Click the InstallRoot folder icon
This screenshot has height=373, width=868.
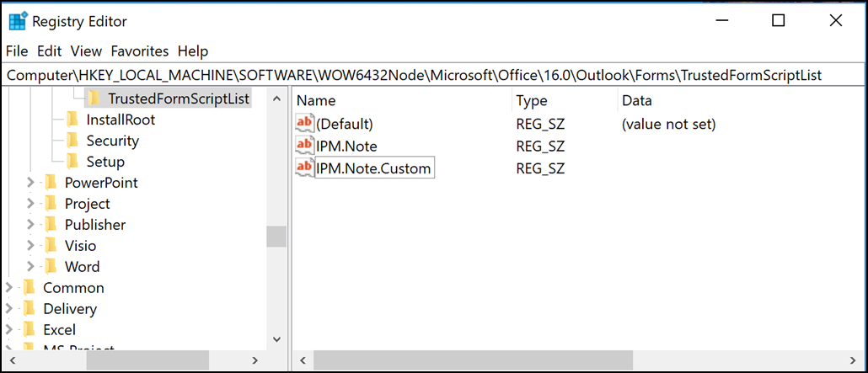pos(72,120)
